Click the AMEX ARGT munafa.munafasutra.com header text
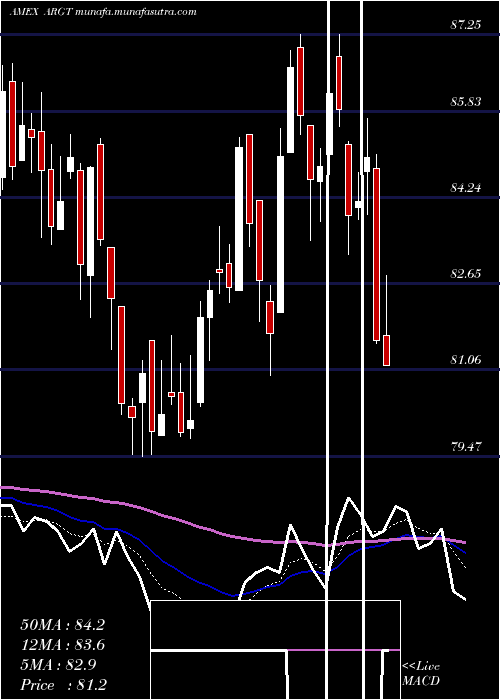500x700 pixels. pos(103,12)
